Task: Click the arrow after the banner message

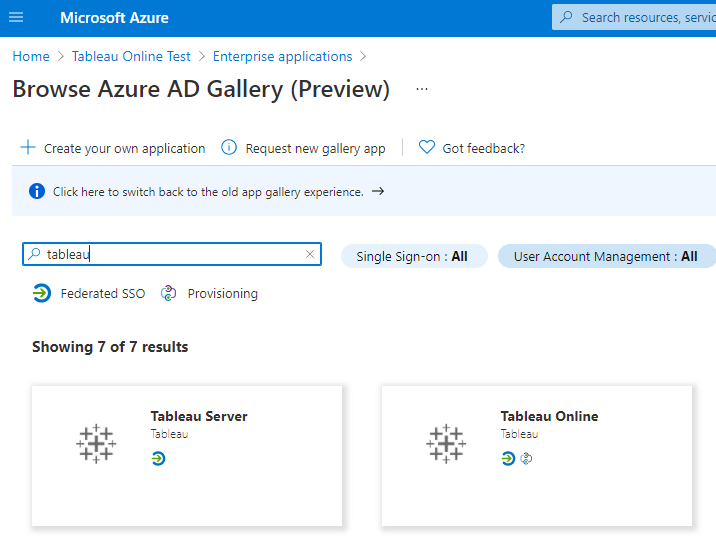Action: pos(378,191)
